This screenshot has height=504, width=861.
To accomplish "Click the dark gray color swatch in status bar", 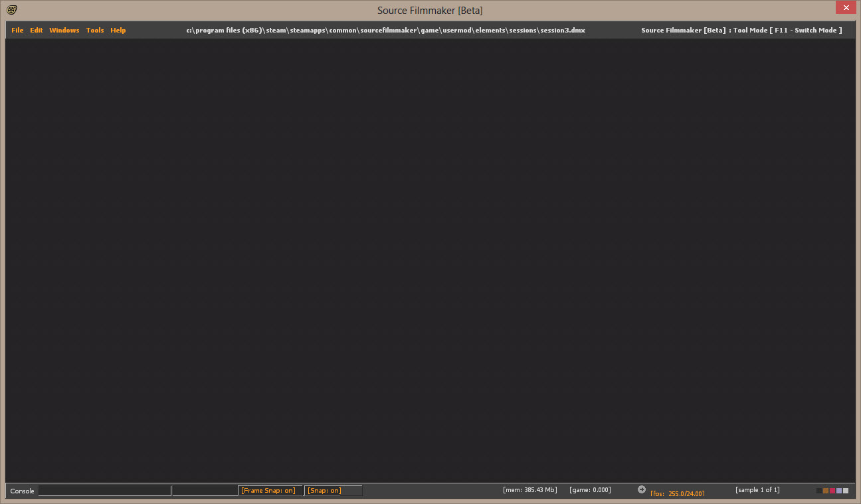I will coord(819,491).
